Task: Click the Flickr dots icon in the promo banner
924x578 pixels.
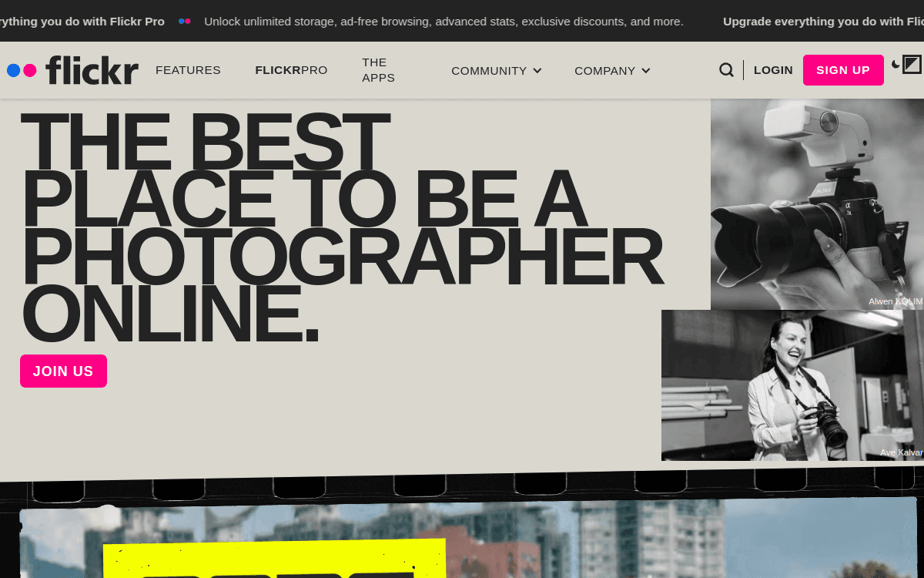Action: point(184,22)
